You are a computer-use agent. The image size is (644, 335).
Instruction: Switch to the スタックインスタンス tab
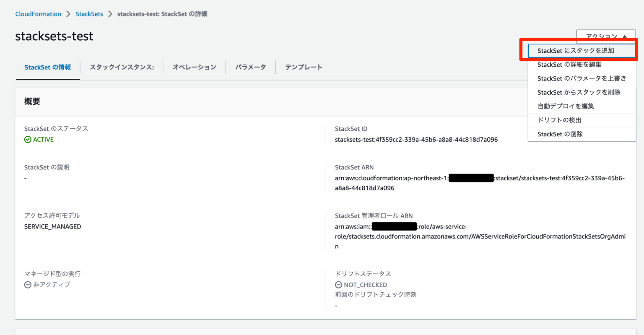coord(121,67)
